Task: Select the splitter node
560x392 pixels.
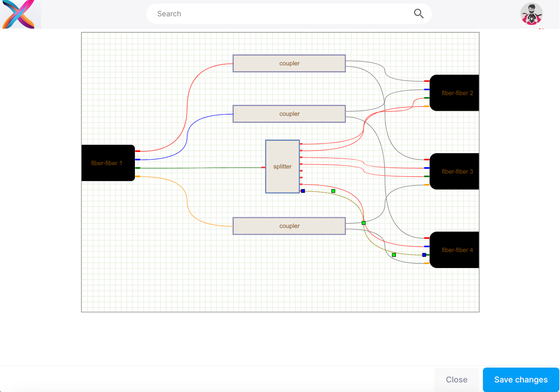Action: pos(282,166)
